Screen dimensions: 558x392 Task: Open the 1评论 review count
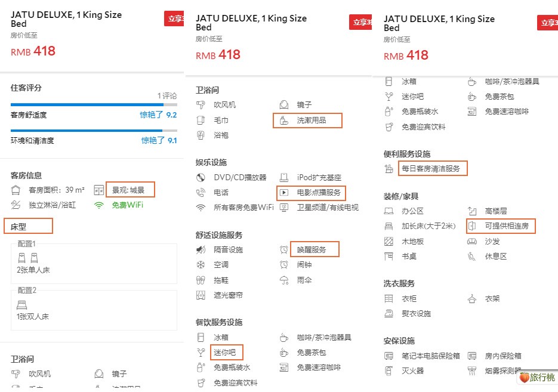click(x=167, y=95)
